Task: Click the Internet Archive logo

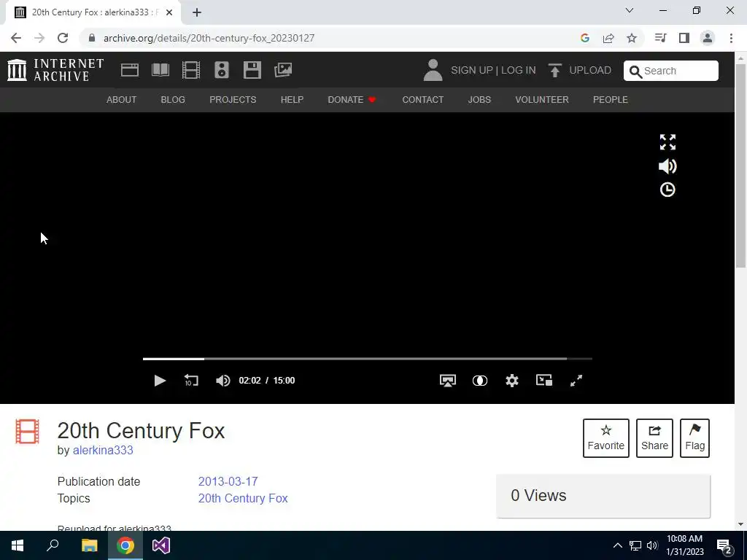Action: click(55, 70)
